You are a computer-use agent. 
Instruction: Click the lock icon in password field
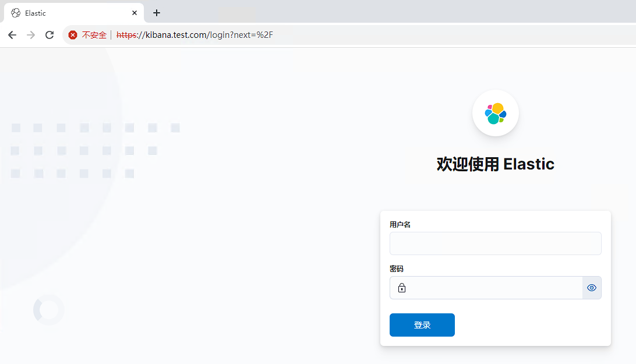point(401,288)
